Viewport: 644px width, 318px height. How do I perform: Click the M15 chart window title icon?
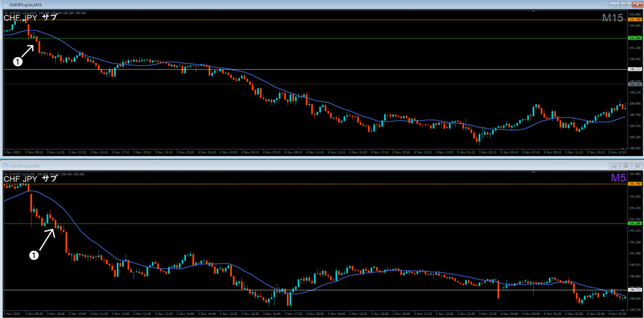[5, 5]
